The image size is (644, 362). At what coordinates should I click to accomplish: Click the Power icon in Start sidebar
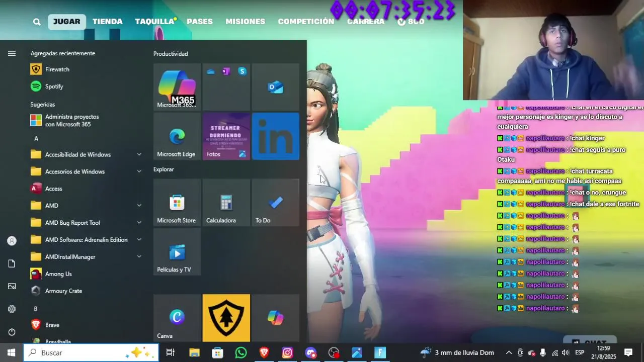[x=12, y=332]
